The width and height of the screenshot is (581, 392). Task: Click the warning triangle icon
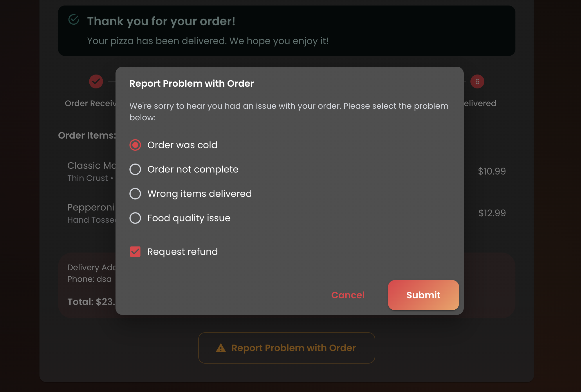pyautogui.click(x=221, y=348)
